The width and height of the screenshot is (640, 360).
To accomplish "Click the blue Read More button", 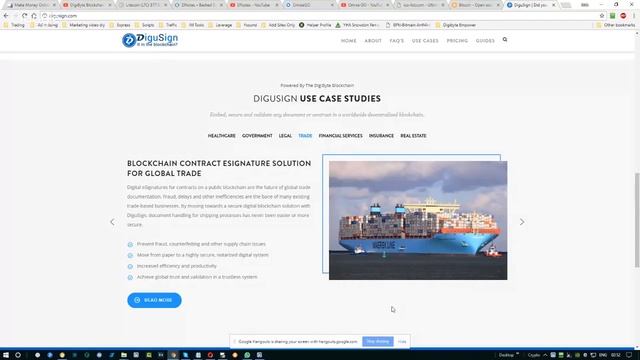I will 154,300.
